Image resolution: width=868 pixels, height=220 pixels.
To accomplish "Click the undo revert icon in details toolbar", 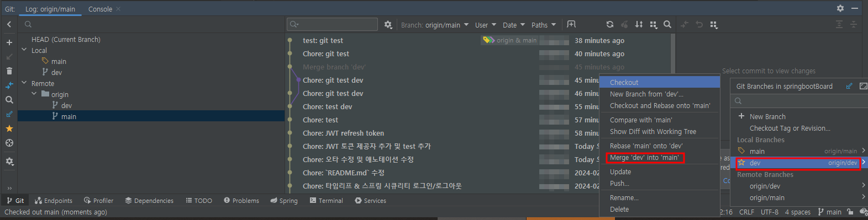I will point(699,24).
